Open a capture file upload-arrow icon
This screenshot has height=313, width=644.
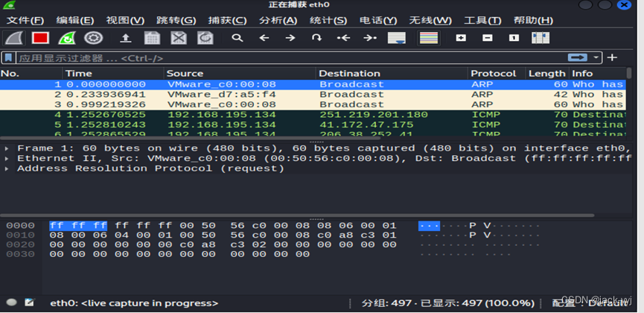[125, 38]
